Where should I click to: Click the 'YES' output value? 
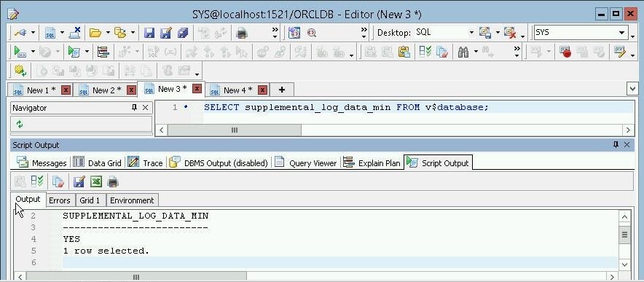coord(71,239)
